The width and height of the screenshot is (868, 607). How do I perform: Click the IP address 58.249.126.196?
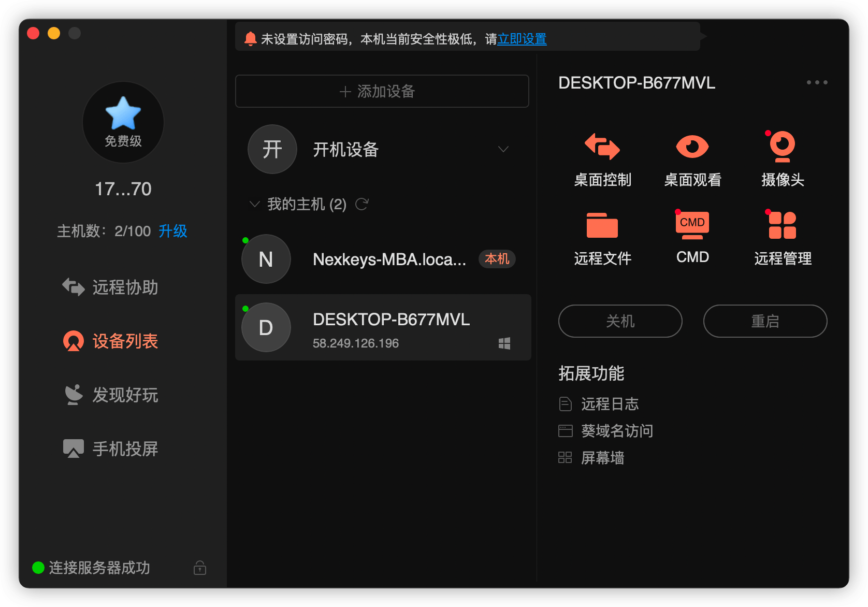coord(356,343)
